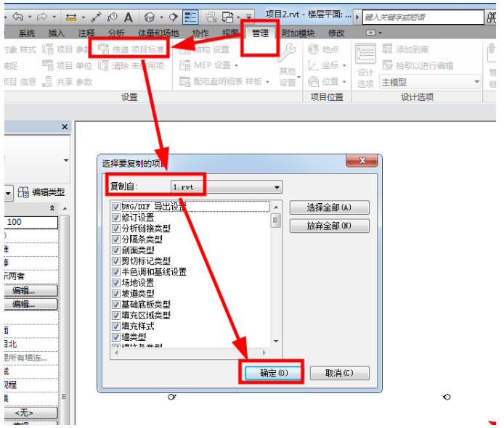Open the Properties type selector dropdown
This screenshot has height=428, width=504.
point(66,160)
